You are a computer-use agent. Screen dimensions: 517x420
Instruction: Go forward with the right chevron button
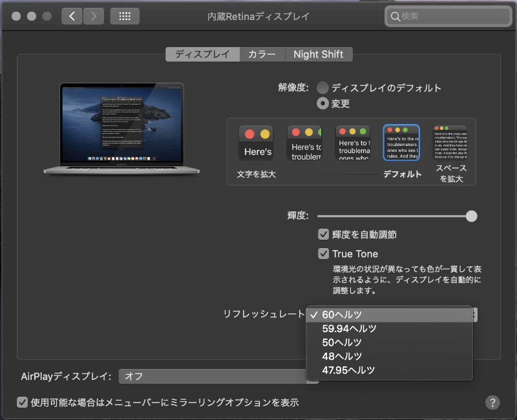click(94, 16)
